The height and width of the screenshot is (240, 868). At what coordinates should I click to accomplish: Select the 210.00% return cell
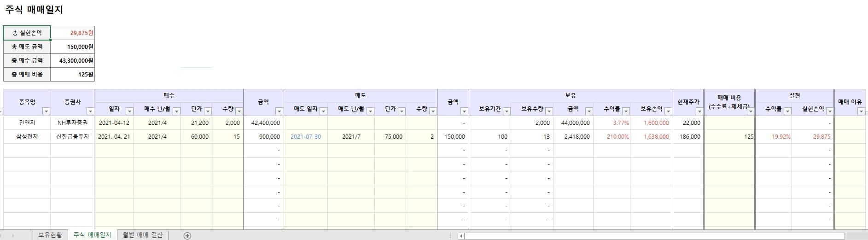click(x=612, y=137)
